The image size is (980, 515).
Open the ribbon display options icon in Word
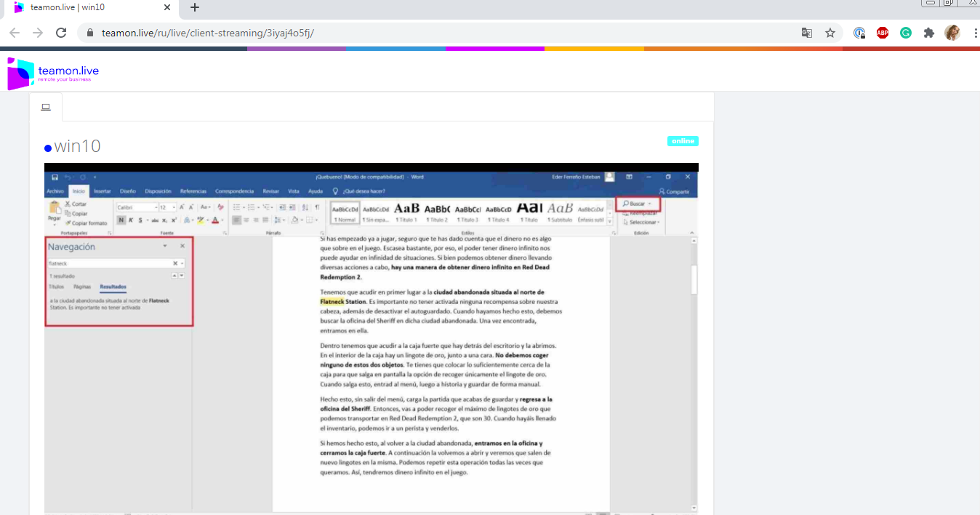pos(629,177)
